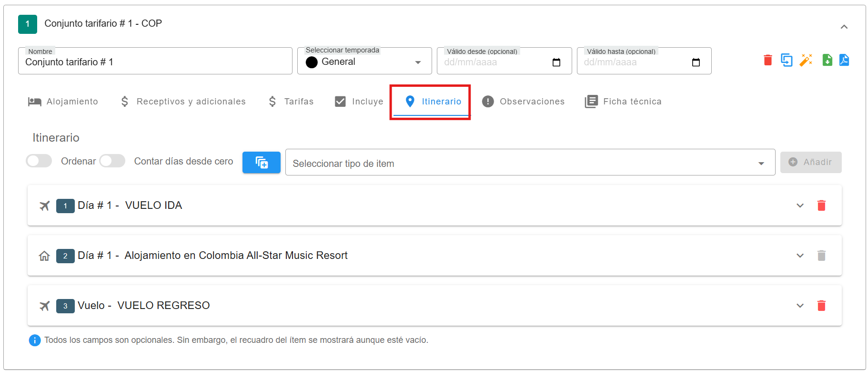This screenshot has width=868, height=371.
Task: Click the blue add-multiple items button
Action: tap(261, 163)
